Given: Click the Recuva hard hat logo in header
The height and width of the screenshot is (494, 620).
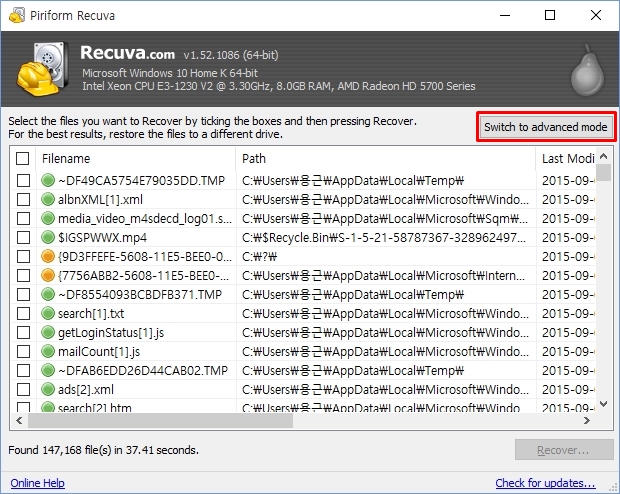Looking at the screenshot, I should coord(42,69).
